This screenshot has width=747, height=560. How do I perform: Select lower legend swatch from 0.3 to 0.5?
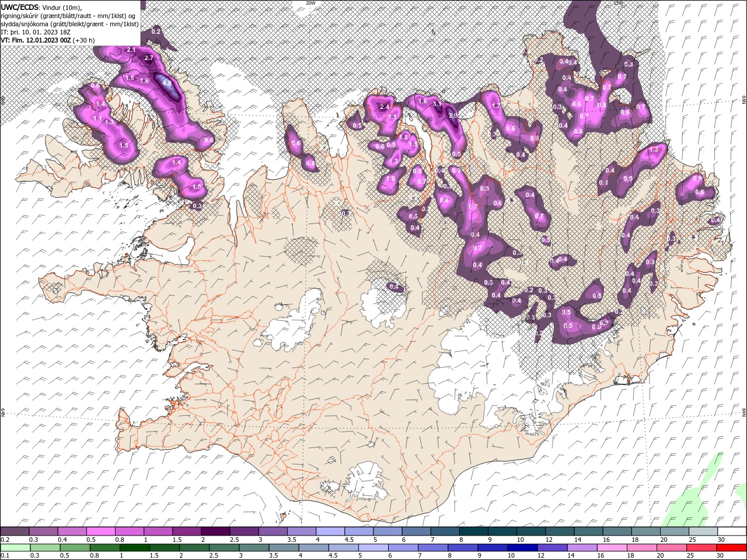point(45,548)
